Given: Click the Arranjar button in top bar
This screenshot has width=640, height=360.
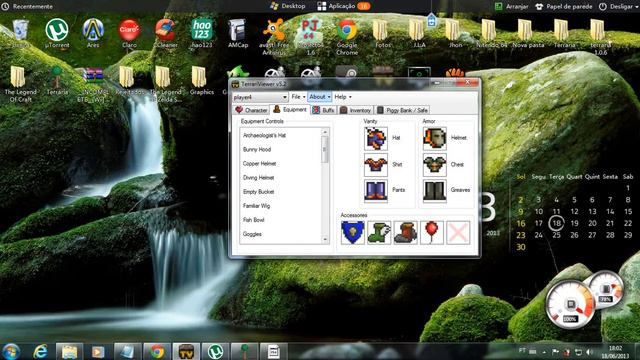Looking at the screenshot, I should (x=511, y=7).
